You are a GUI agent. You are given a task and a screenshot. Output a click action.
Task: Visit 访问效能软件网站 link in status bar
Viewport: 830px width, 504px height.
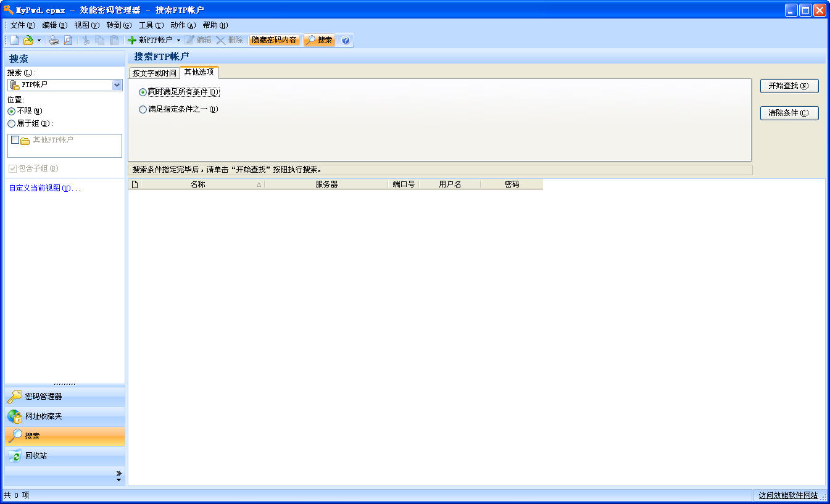(788, 495)
